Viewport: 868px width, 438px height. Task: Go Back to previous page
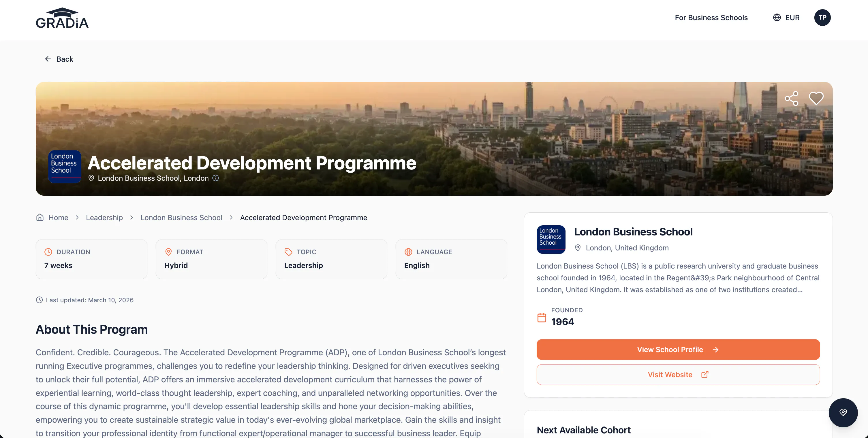click(x=59, y=59)
